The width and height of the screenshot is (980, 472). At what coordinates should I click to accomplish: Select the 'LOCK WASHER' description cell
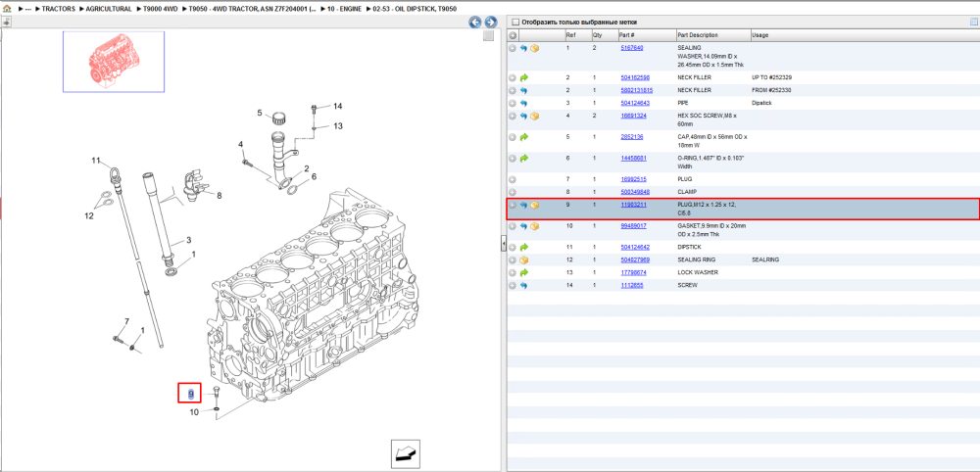(698, 273)
